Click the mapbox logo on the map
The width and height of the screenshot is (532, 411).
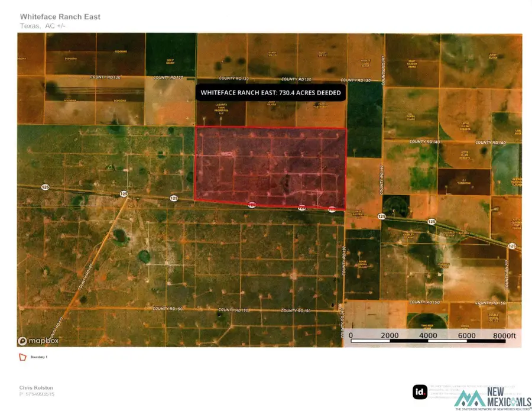pos(38,341)
